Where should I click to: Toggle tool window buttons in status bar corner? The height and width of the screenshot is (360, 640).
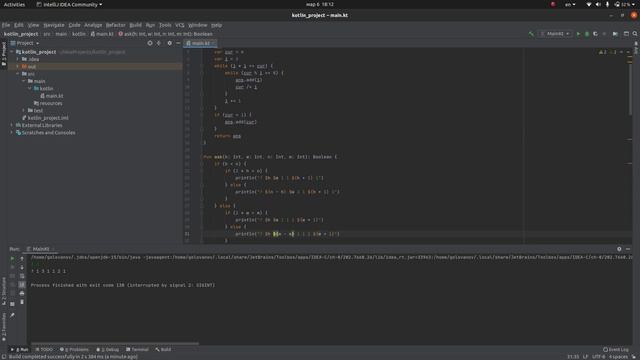click(x=3, y=357)
